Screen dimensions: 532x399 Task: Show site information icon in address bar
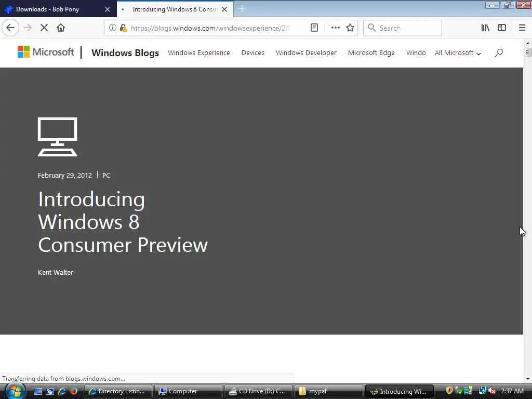[112, 28]
